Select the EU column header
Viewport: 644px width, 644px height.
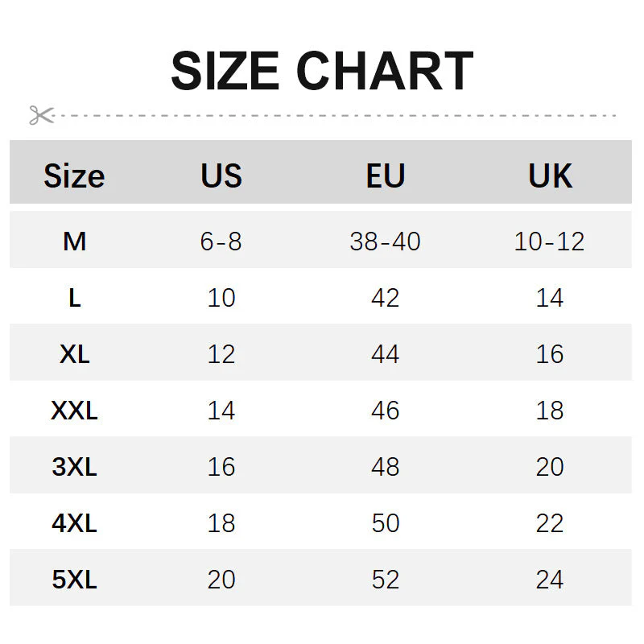click(386, 175)
